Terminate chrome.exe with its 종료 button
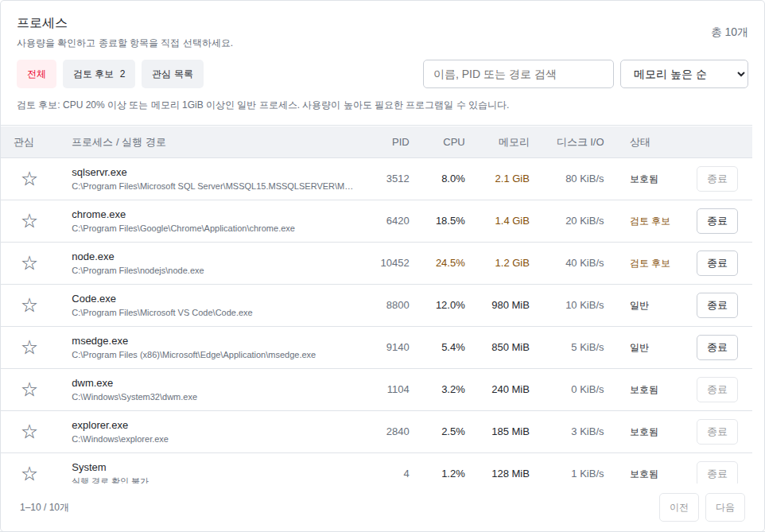The height and width of the screenshot is (532, 765). point(717,221)
